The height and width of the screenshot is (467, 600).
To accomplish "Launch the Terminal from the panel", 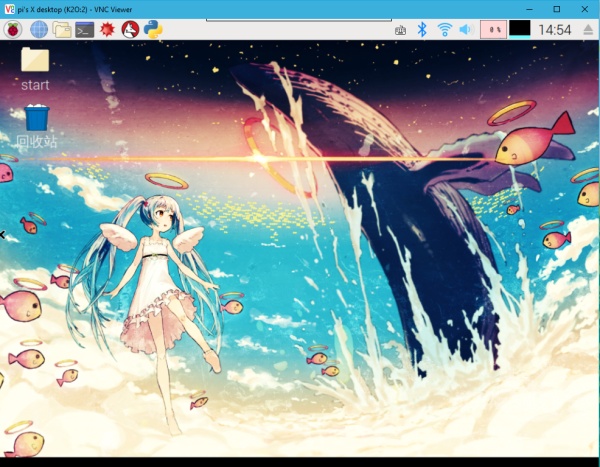I will 85,29.
